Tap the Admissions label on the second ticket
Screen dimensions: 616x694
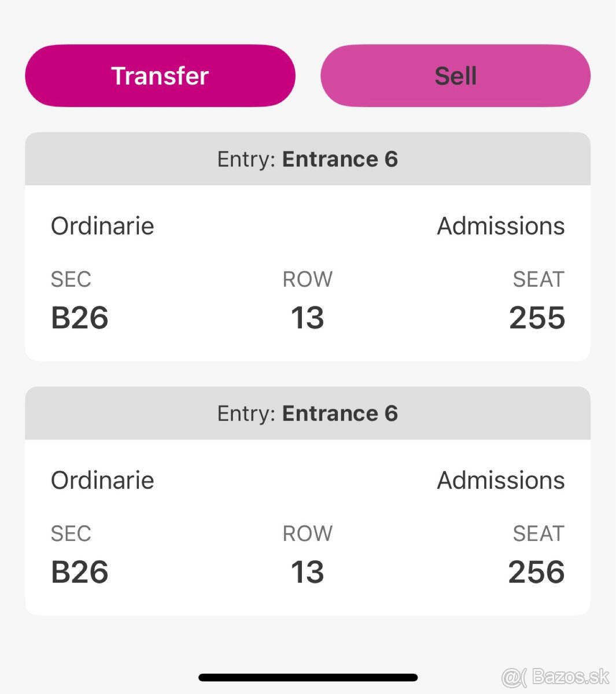[501, 481]
